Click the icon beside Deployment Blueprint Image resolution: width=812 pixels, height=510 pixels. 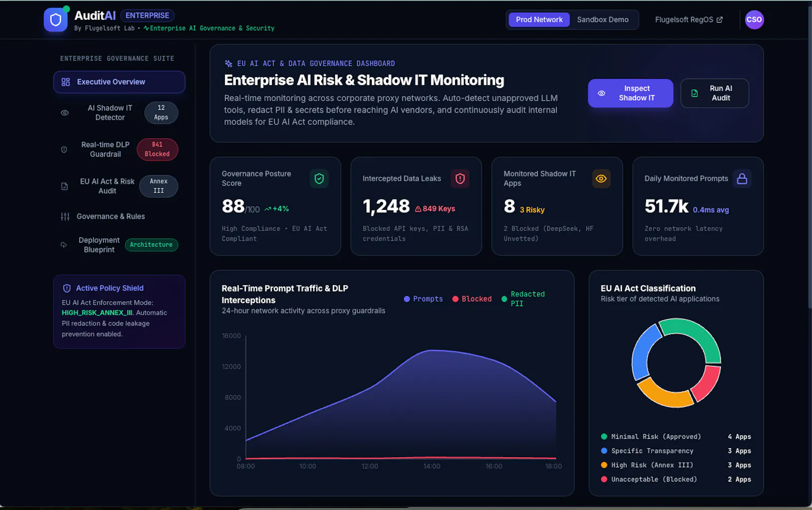click(x=64, y=245)
